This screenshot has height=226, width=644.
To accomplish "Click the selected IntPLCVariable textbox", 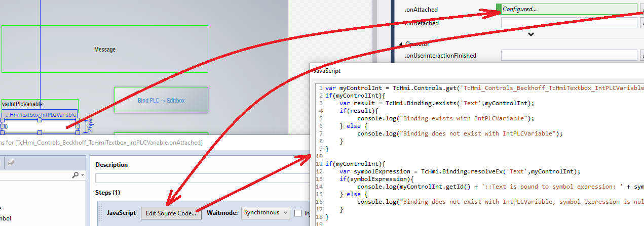I will 41,126.
